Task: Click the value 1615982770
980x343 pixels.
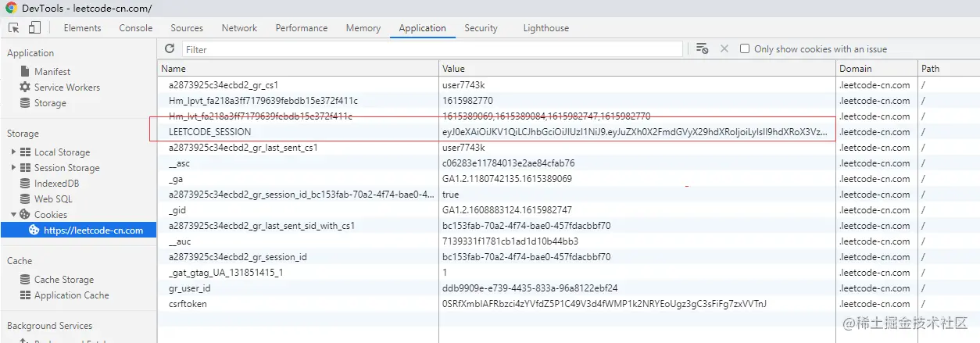Action: (x=467, y=101)
